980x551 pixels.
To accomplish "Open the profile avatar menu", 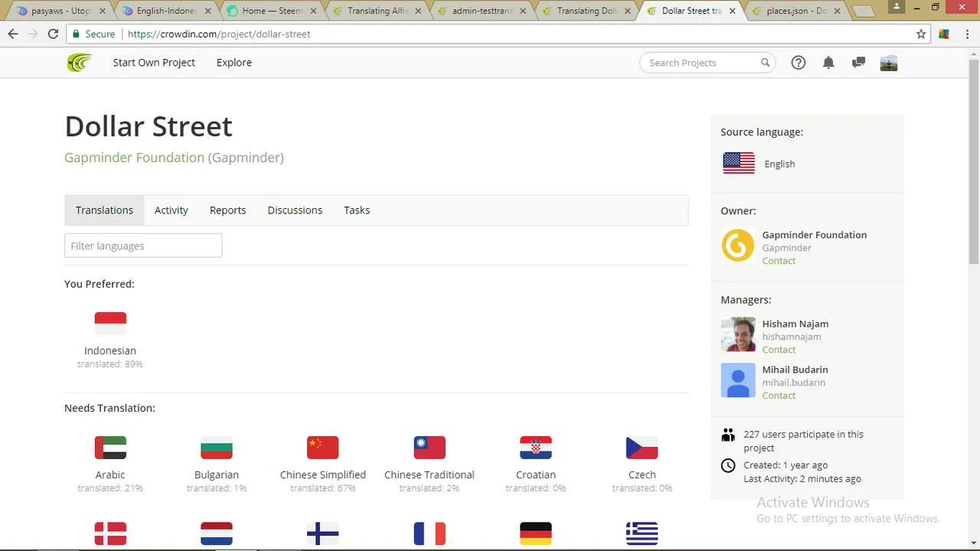I will 889,63.
